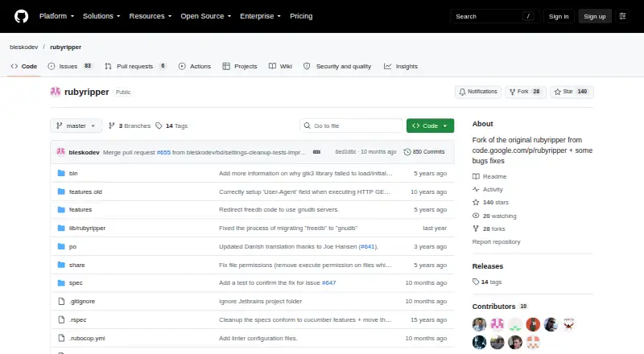Image resolution: width=644 pixels, height=354 pixels.
Task: Open the Pricing link
Action: (301, 16)
